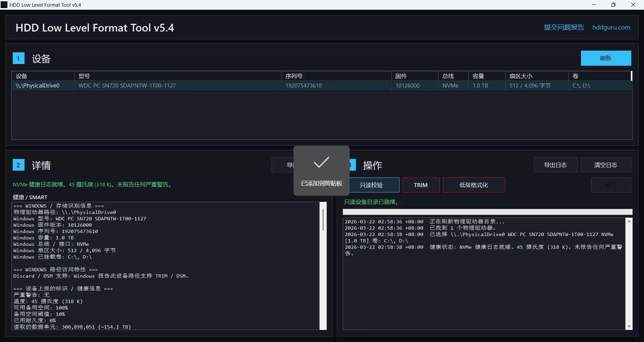644x342 pixels.
Task: Export the log via 导出日志
Action: [x=555, y=165]
